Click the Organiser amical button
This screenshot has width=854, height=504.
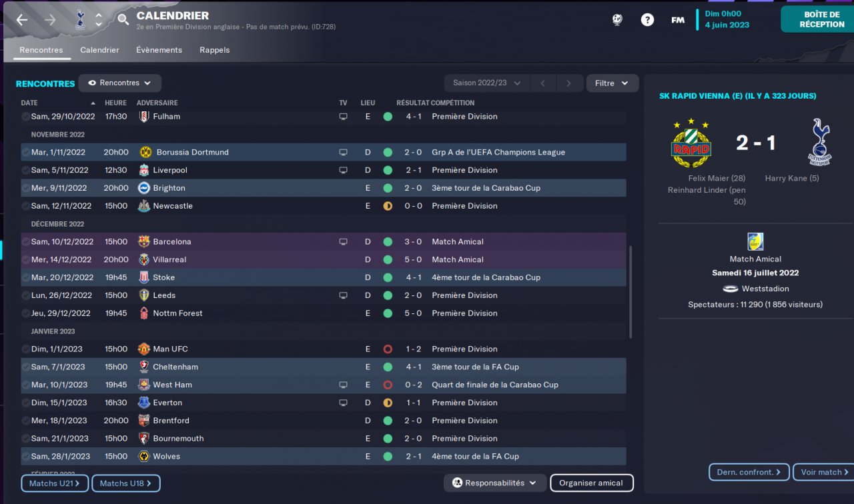pos(591,483)
